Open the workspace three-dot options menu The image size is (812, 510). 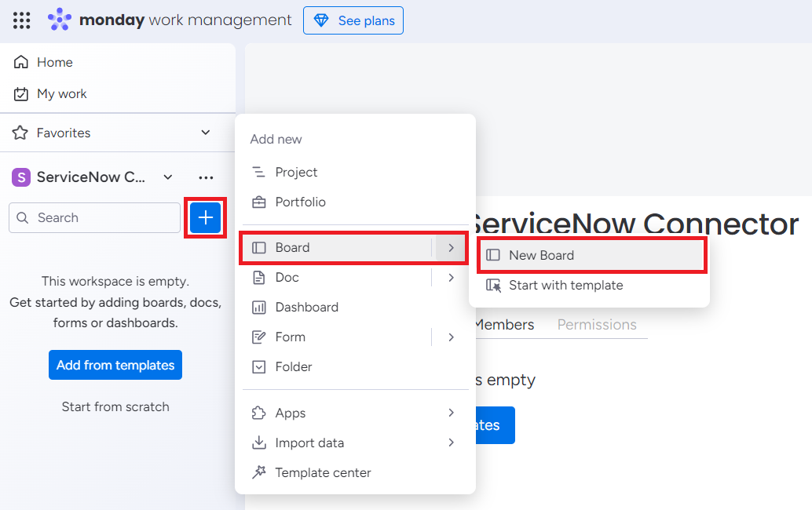click(206, 177)
